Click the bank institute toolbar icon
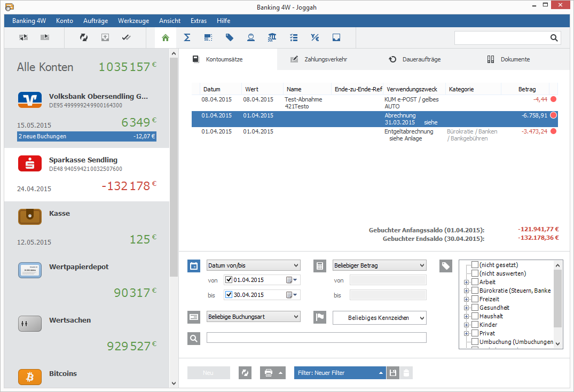The height and width of the screenshot is (392, 574). point(272,37)
